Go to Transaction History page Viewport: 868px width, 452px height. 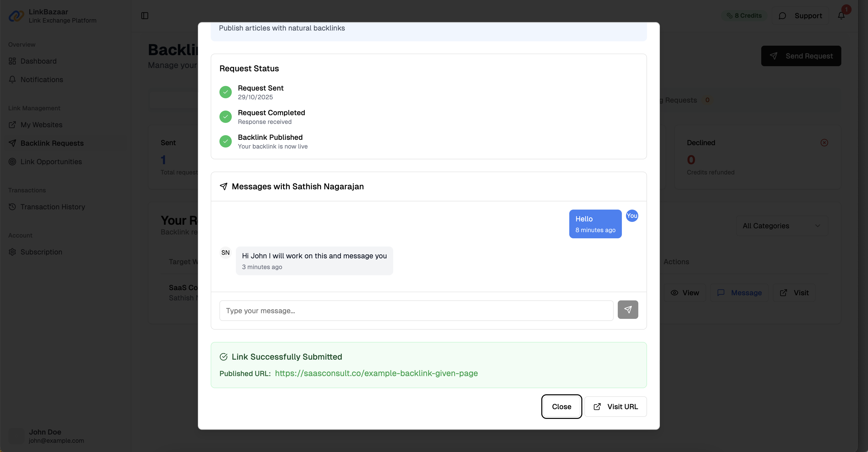point(53,207)
